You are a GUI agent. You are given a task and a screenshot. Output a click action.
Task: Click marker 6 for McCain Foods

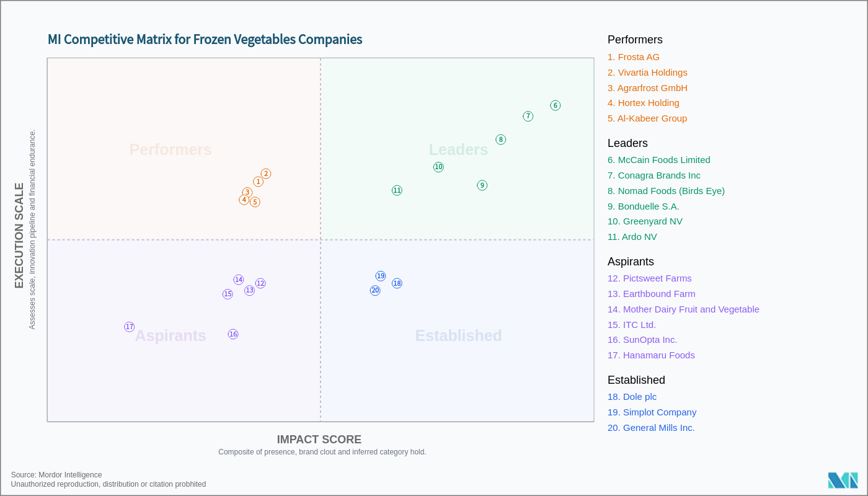[x=556, y=105]
